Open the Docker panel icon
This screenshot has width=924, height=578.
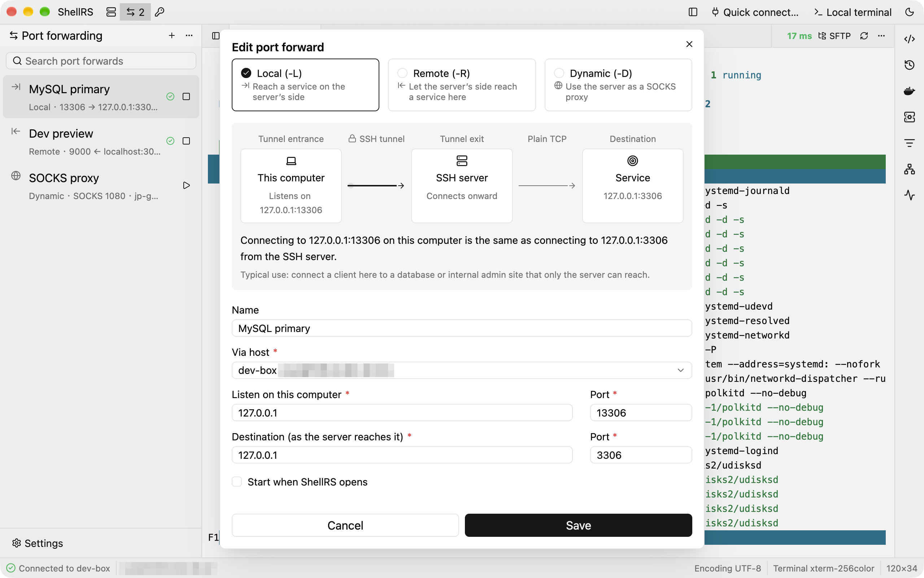coord(910,91)
